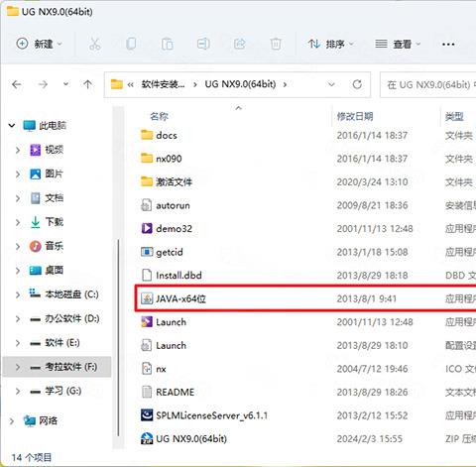
Task: Click 软件安装... breadcrumb segment
Action: click(x=163, y=84)
